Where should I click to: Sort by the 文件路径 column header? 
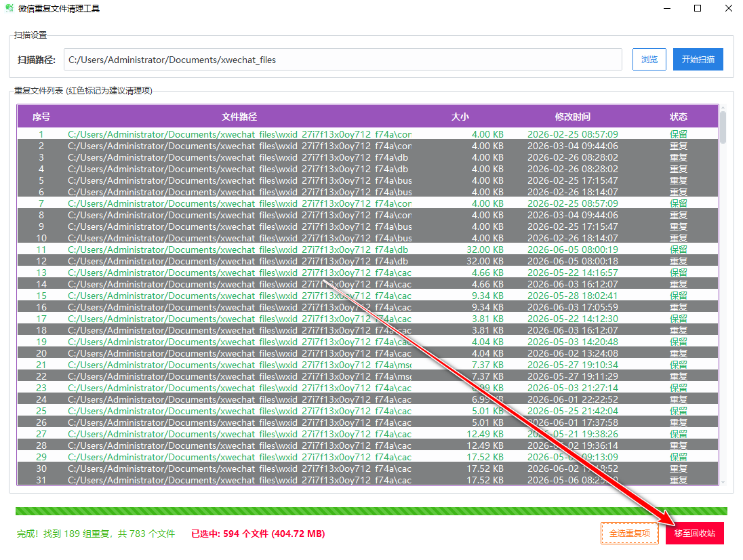click(x=239, y=117)
